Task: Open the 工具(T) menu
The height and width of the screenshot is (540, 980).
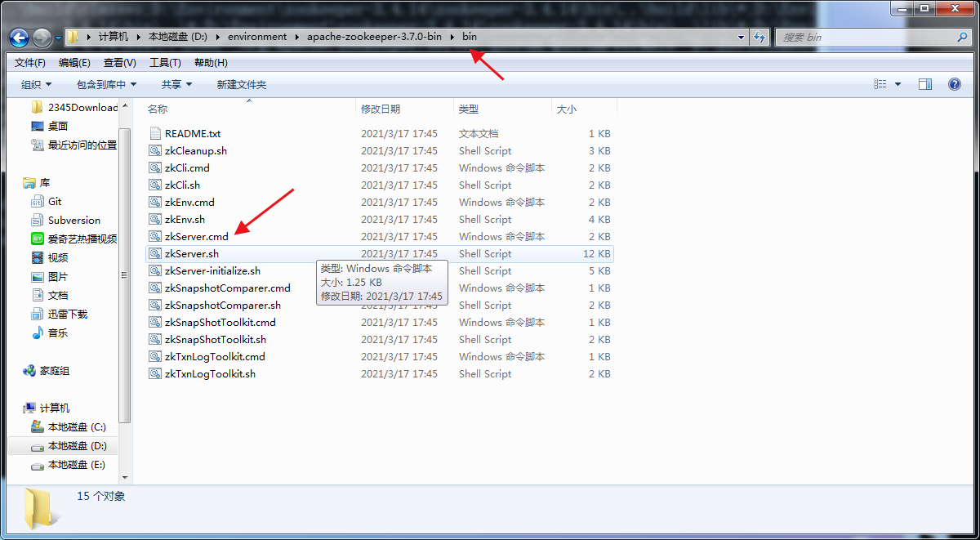Action: click(x=165, y=63)
